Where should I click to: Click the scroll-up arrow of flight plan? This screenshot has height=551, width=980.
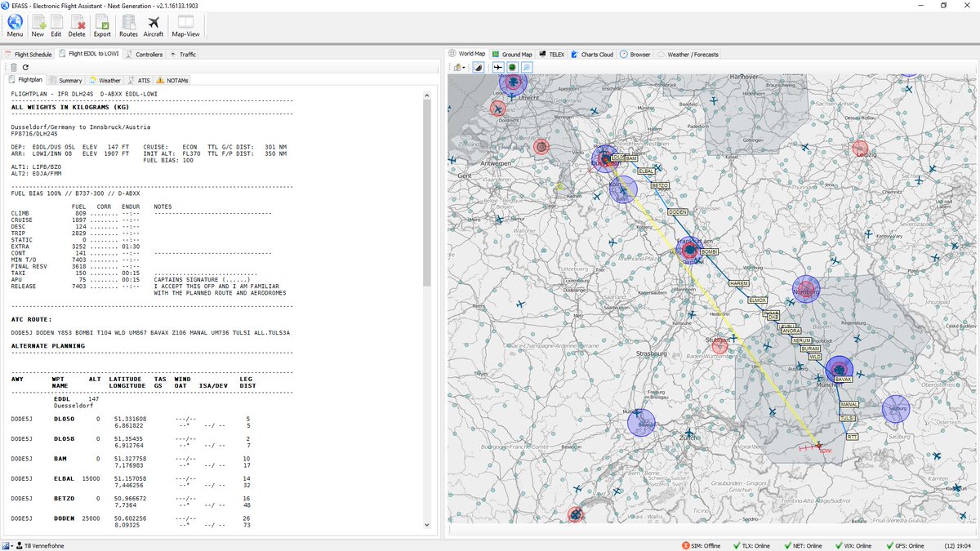(426, 94)
